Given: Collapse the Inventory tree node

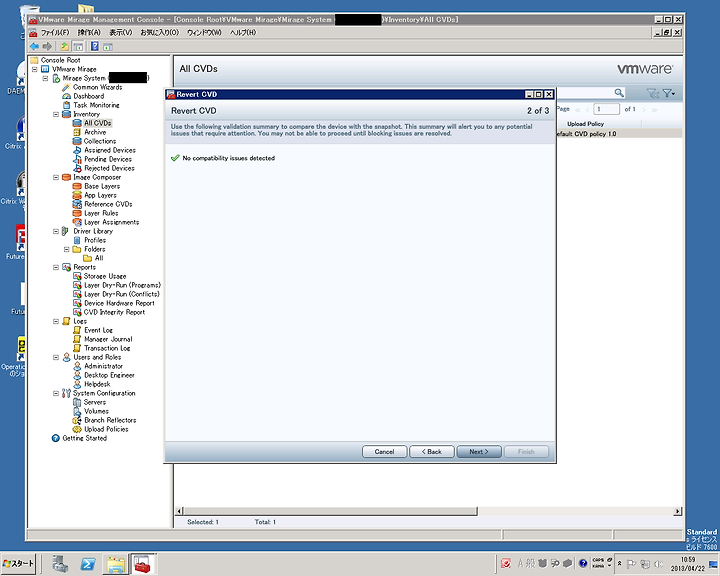Looking at the screenshot, I should point(56,114).
